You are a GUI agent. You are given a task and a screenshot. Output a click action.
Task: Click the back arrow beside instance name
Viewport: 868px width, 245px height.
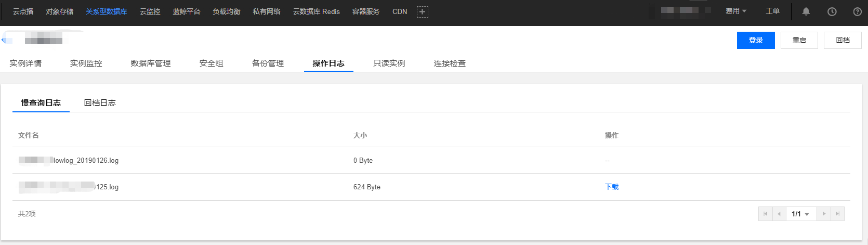point(4,40)
